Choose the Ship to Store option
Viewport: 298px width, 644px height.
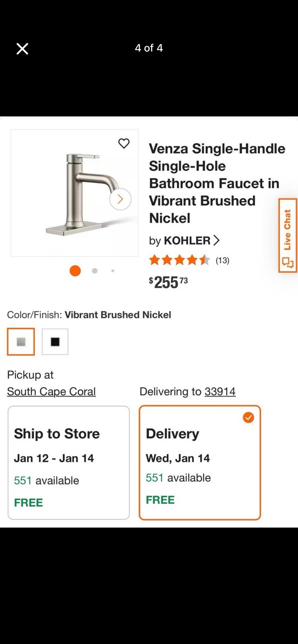pos(68,462)
